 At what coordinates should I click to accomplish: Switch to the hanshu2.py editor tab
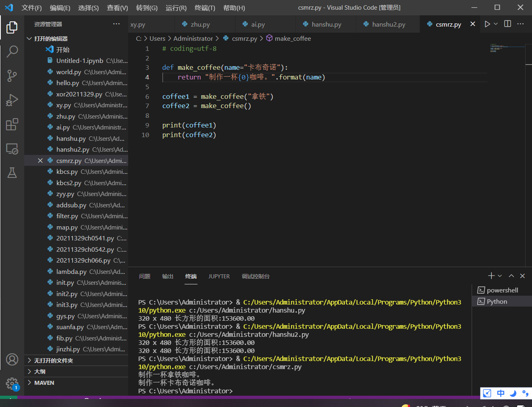pos(389,24)
